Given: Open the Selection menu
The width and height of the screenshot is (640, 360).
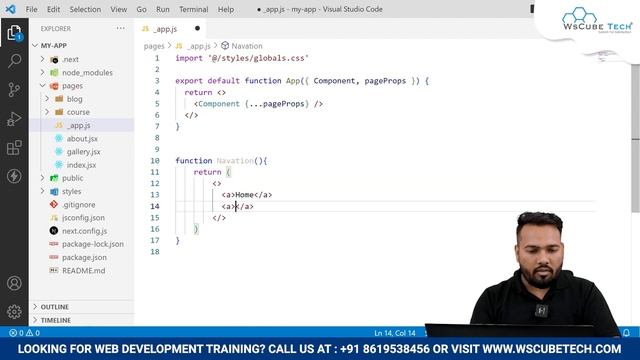Looking at the screenshot, I should pyautogui.click(x=85, y=9).
